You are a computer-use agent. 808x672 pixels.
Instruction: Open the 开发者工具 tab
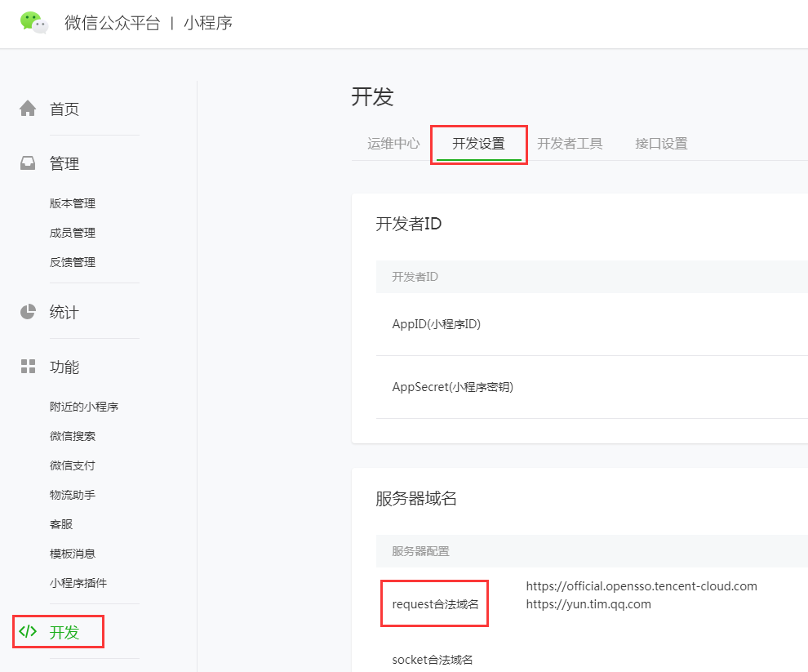coord(570,144)
